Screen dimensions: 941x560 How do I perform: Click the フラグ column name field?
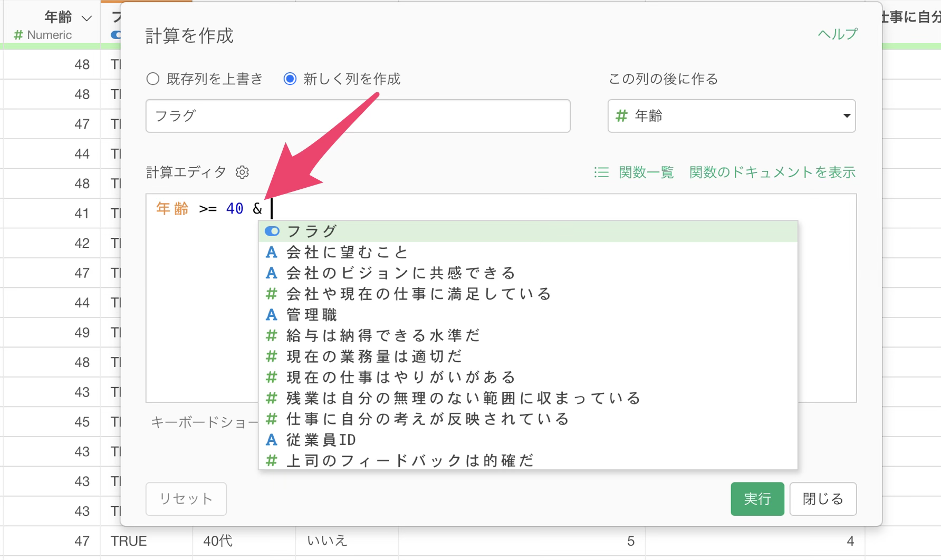(x=358, y=116)
